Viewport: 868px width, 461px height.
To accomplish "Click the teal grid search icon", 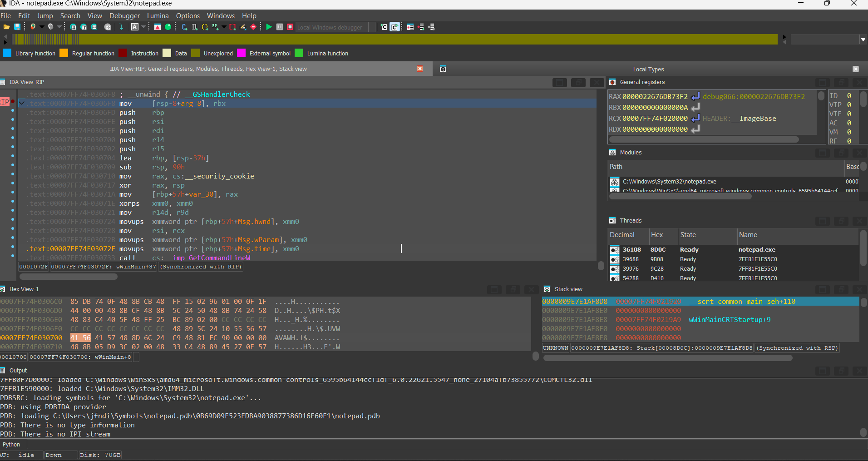I will [x=73, y=27].
